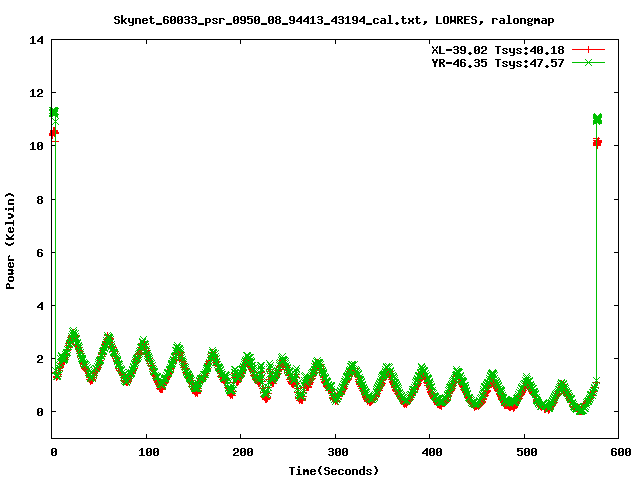Click the red calibration points near 575 seconds
The height and width of the screenshot is (480, 640).
(597, 142)
